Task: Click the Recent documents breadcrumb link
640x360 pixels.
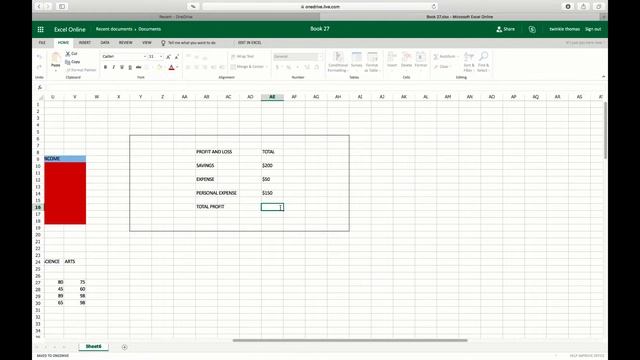Action: 114,29
